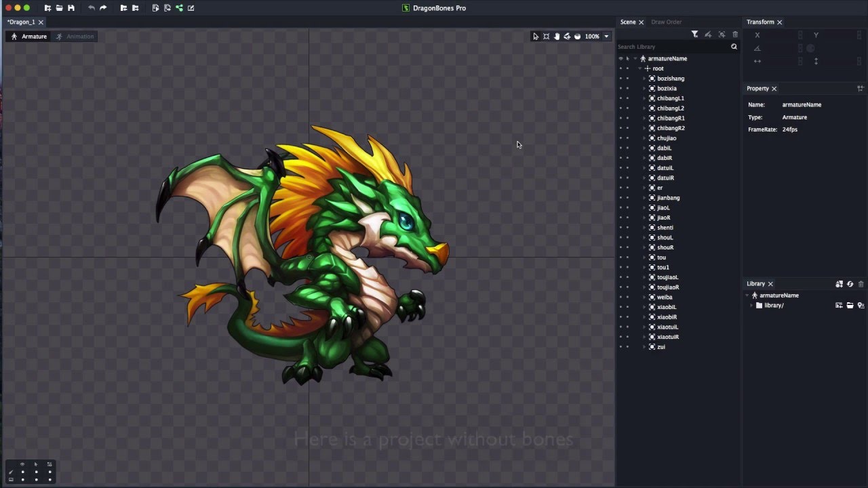Image resolution: width=868 pixels, height=488 pixels.
Task: Toggle visibility eye of armatureName row
Action: pyautogui.click(x=620, y=58)
